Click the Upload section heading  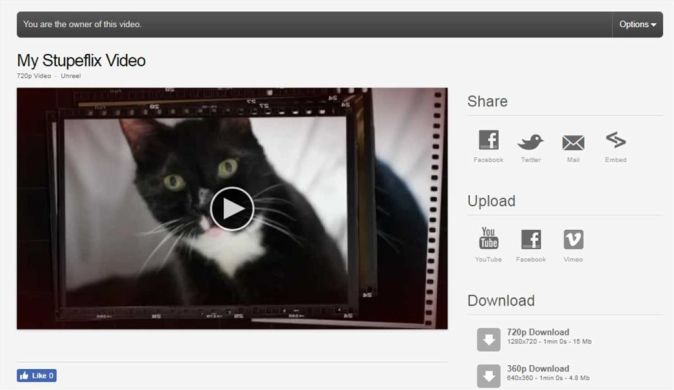(491, 201)
